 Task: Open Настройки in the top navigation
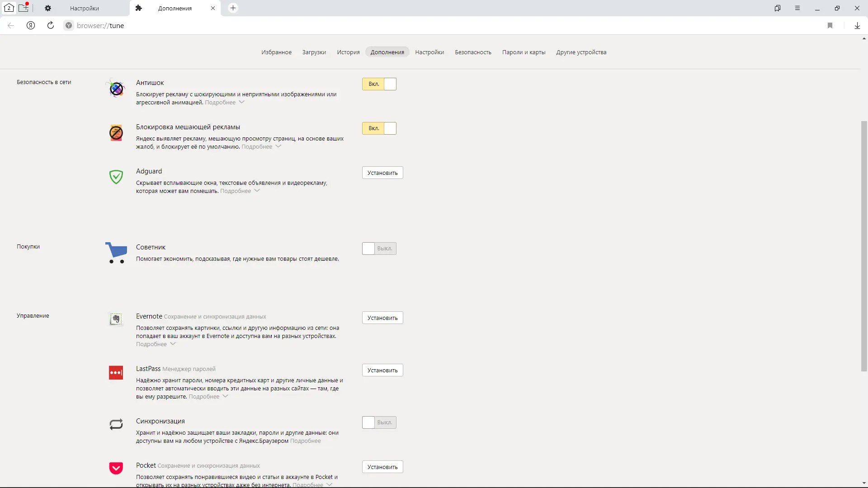[429, 52]
